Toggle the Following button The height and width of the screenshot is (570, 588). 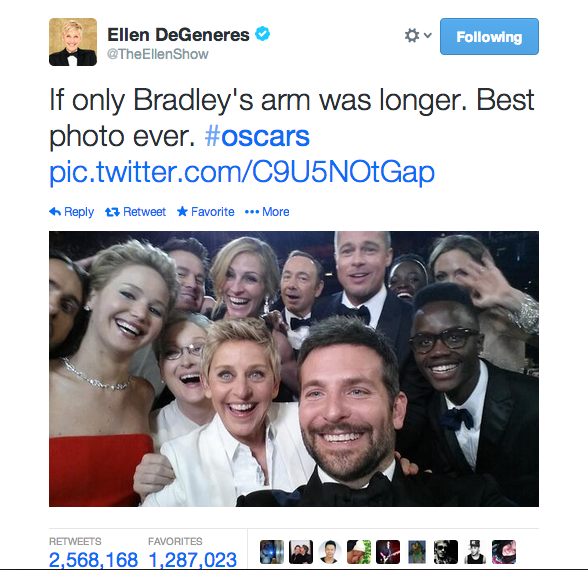489,36
